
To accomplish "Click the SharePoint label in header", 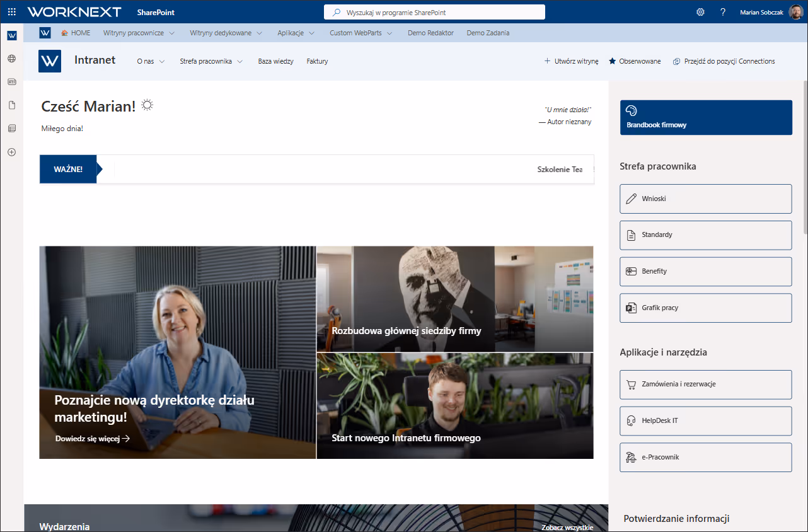I will [156, 12].
